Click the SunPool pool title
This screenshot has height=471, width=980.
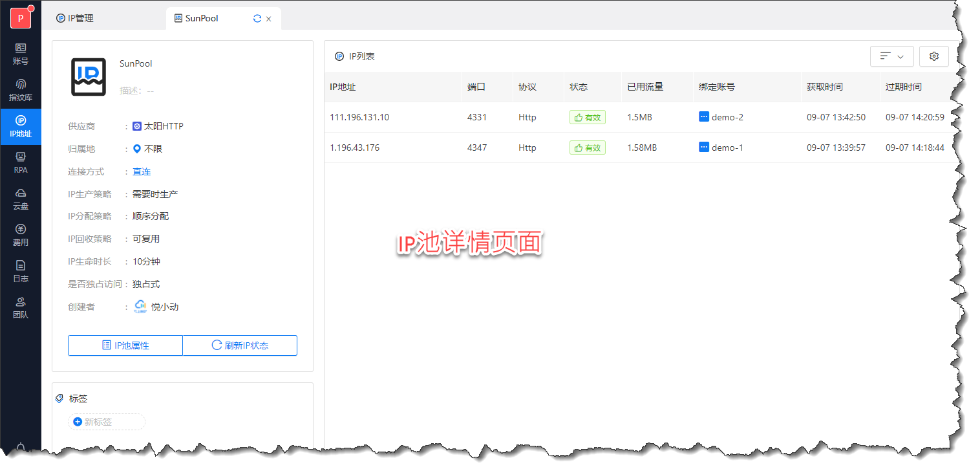[x=136, y=63]
